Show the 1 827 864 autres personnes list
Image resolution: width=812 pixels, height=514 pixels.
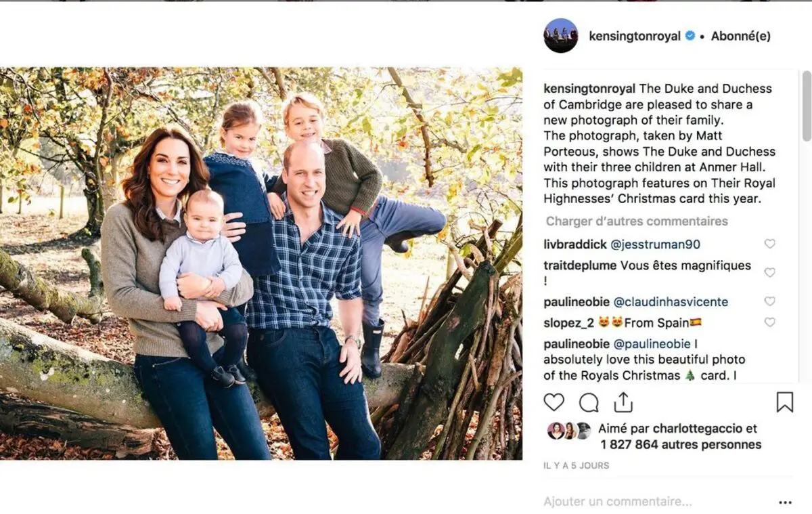(680, 445)
